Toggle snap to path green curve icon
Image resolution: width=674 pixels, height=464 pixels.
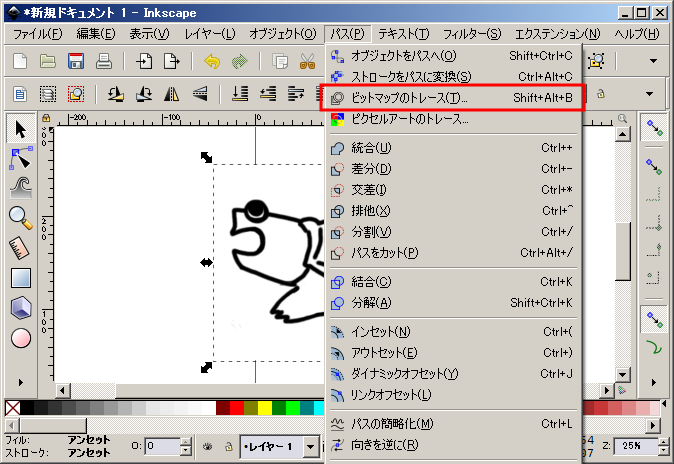pyautogui.click(x=654, y=347)
